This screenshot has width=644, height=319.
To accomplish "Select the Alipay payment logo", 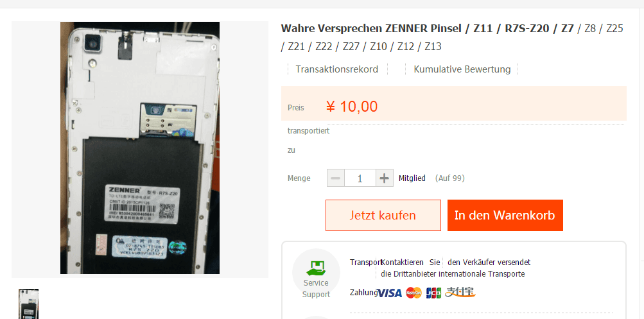I will point(460,292).
